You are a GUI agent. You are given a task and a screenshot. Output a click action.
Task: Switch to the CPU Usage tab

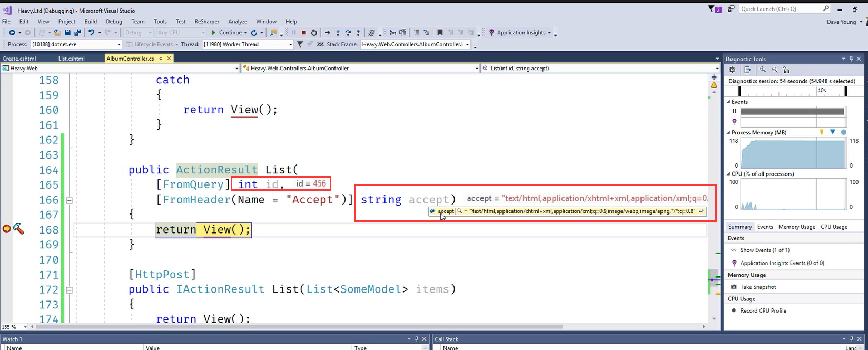click(x=834, y=227)
